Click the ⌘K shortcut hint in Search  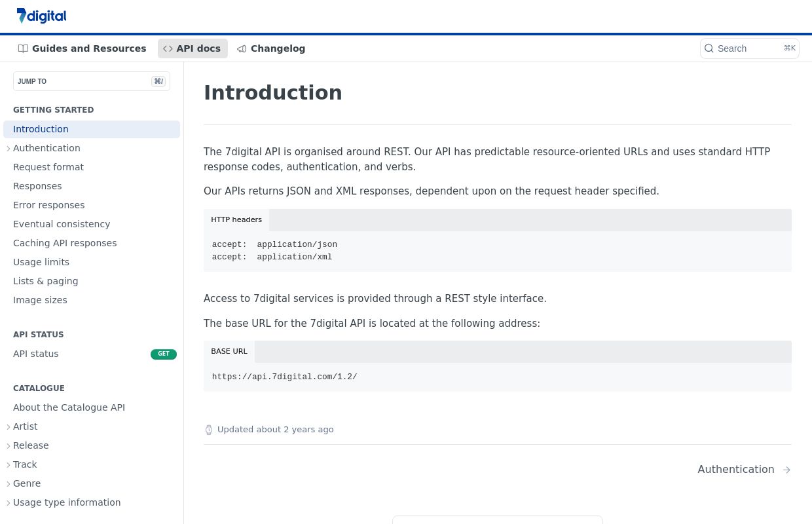point(789,48)
